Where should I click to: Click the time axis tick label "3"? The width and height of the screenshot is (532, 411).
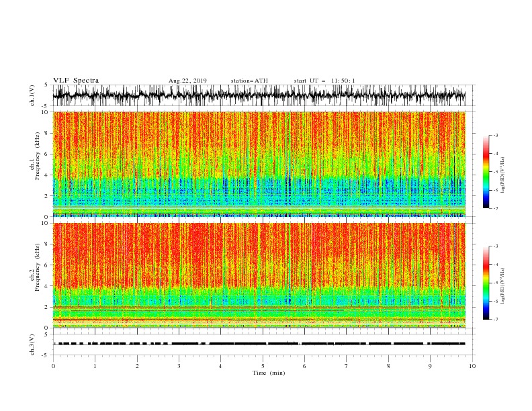pyautogui.click(x=179, y=366)
